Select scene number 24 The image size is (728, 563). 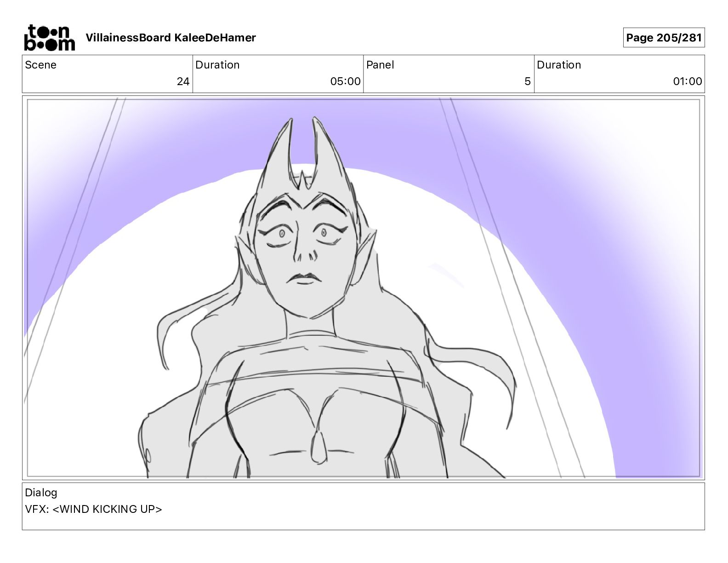coord(183,81)
